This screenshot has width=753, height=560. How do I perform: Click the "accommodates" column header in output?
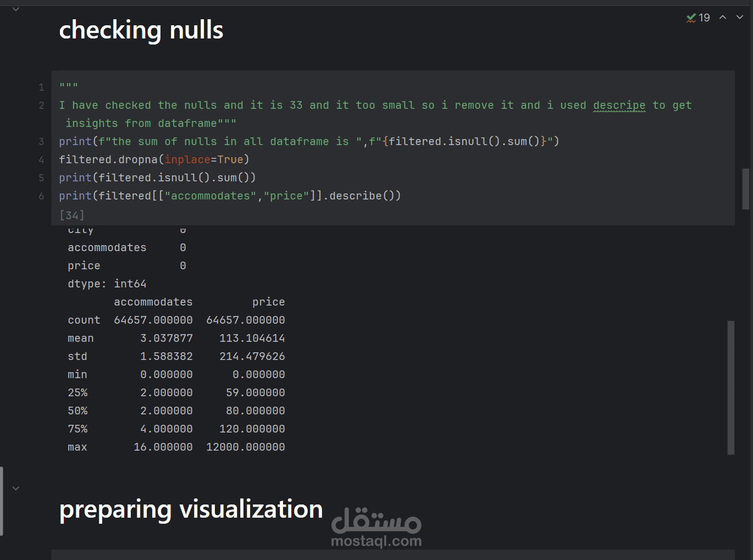(x=153, y=302)
